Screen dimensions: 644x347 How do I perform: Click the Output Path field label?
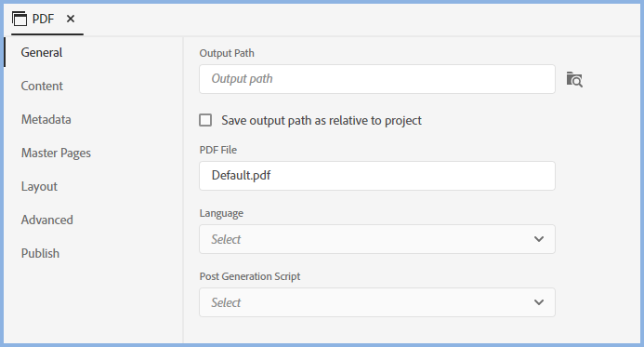pyautogui.click(x=227, y=53)
